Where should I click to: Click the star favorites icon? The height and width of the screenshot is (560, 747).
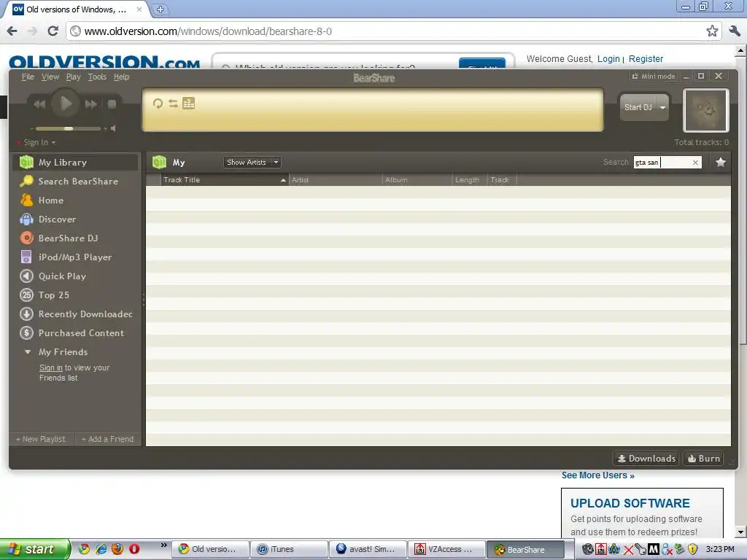(721, 163)
